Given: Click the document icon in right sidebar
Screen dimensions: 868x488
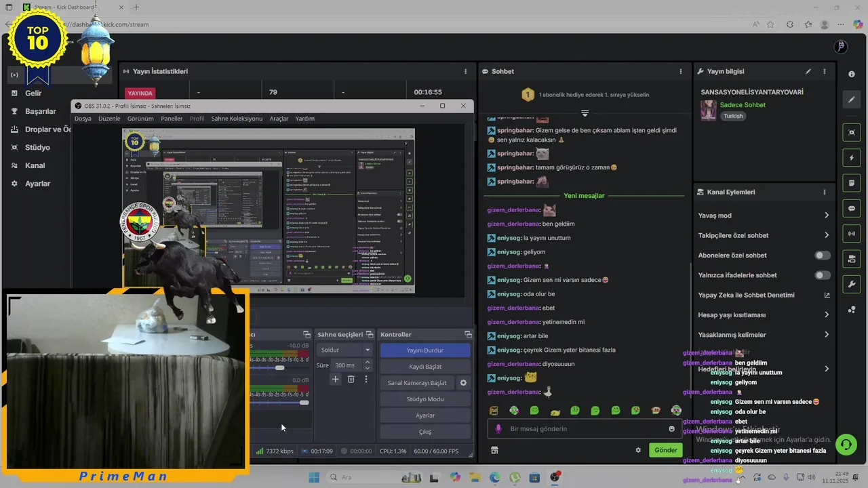Looking at the screenshot, I should [852, 183].
